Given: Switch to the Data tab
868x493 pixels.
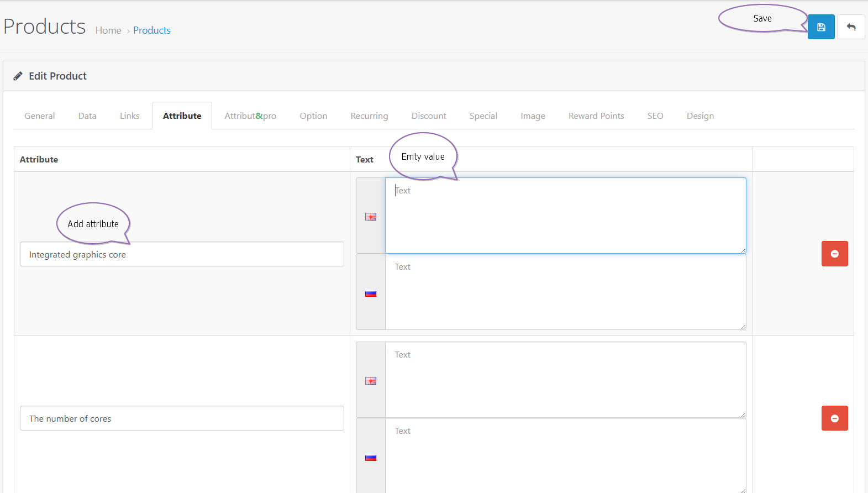Looking at the screenshot, I should [x=87, y=116].
